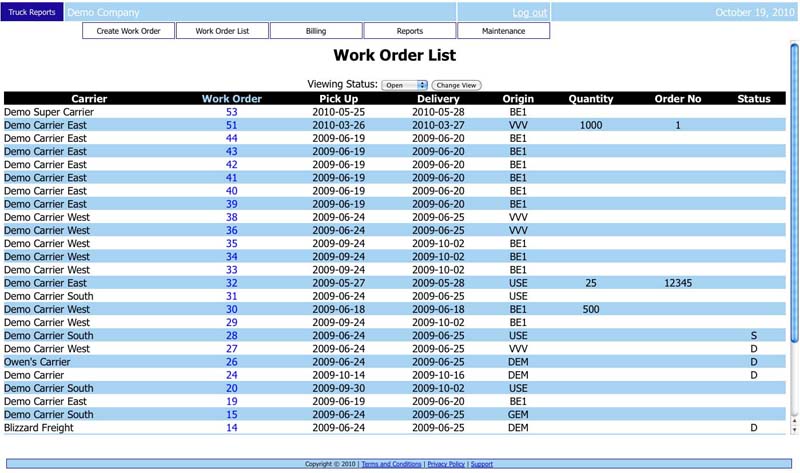Click the Support link in footer
The height and width of the screenshot is (473, 800).
481,464
